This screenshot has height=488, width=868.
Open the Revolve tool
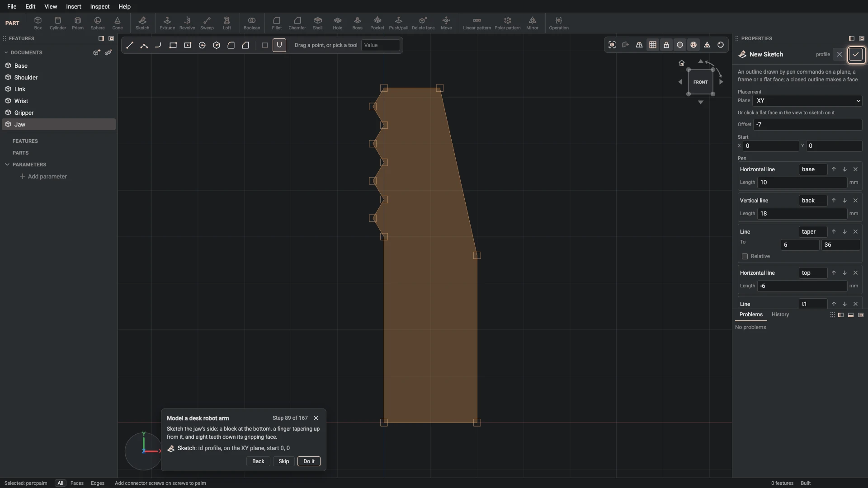coord(187,23)
